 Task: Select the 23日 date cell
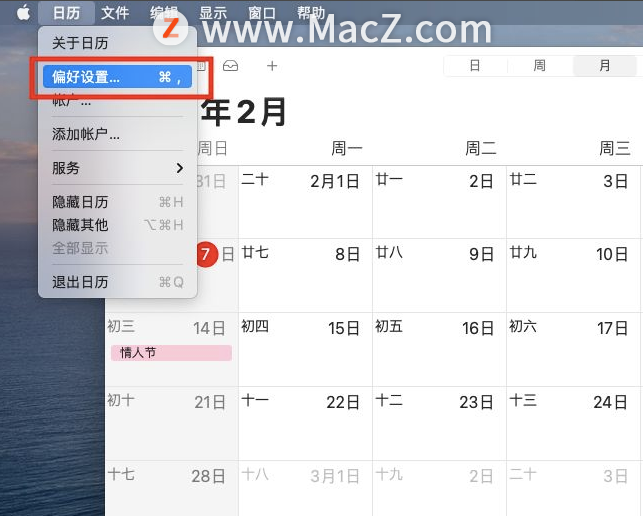click(x=439, y=423)
